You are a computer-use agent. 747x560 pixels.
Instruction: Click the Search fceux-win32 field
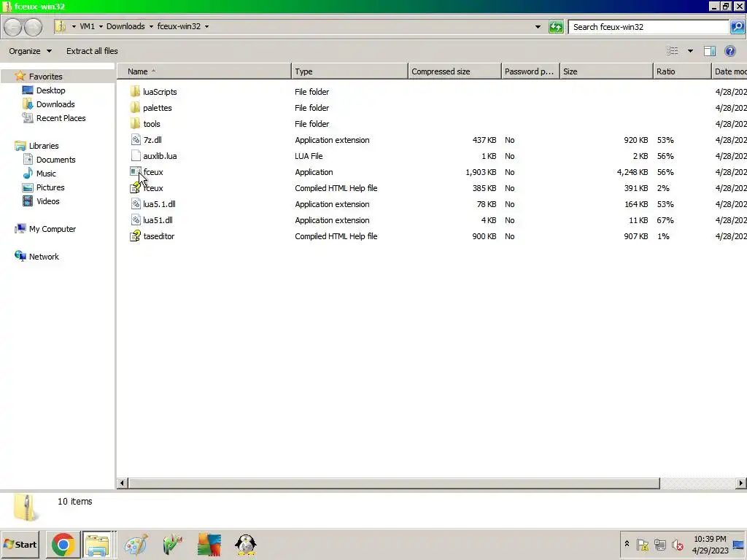tap(649, 27)
